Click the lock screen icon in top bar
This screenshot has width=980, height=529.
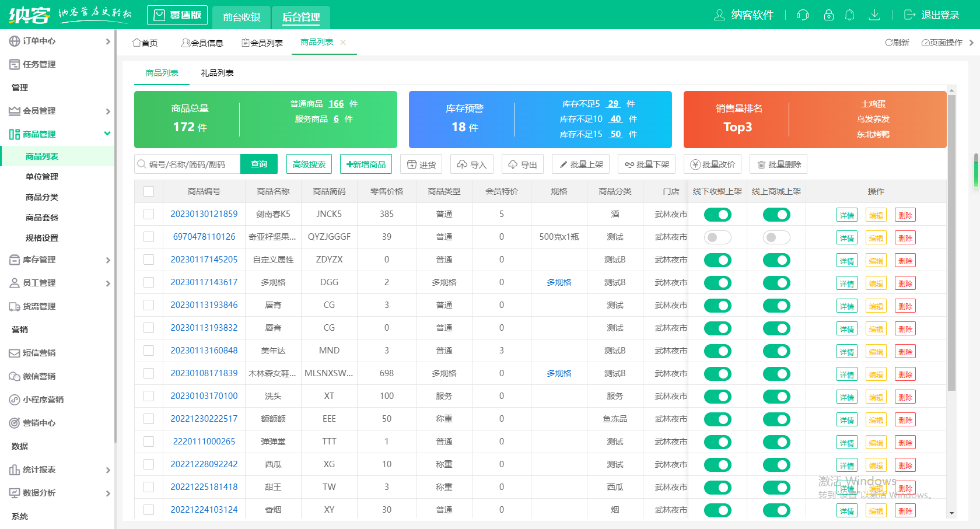pyautogui.click(x=828, y=15)
